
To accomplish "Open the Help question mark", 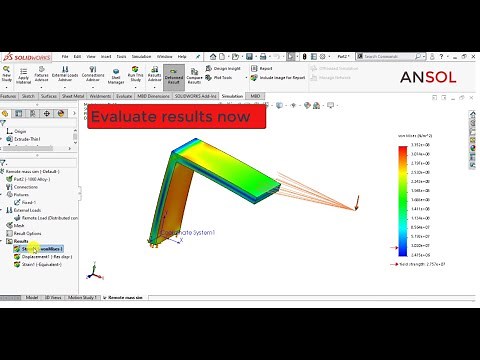I will point(441,57).
